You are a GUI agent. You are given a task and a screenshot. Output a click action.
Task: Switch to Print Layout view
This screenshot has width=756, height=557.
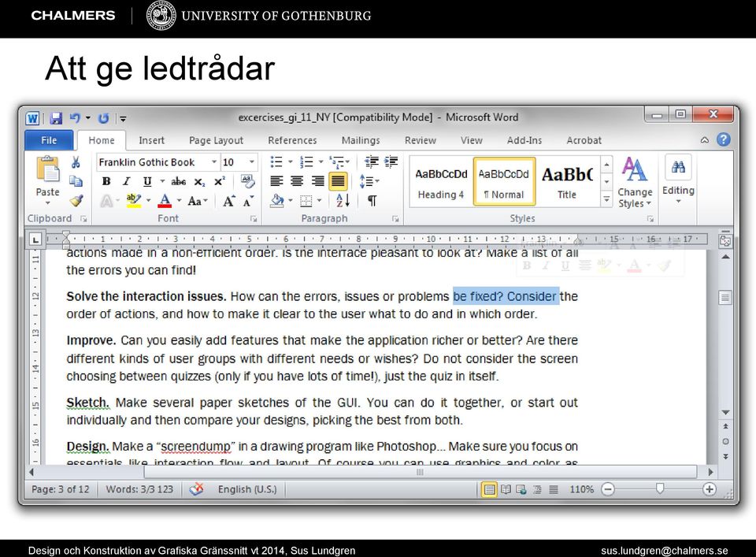click(489, 489)
